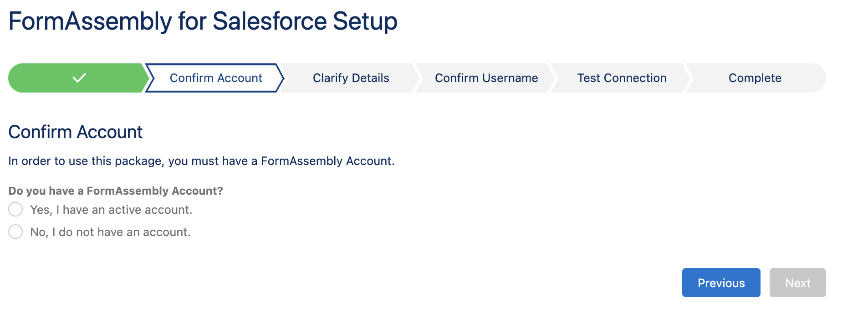Open the Confirm Username step

(x=486, y=78)
